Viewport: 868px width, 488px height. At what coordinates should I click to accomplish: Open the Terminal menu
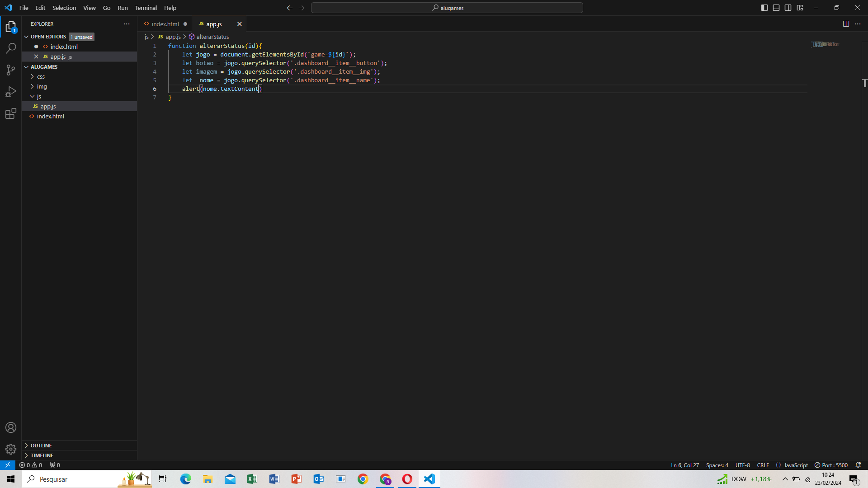(146, 8)
